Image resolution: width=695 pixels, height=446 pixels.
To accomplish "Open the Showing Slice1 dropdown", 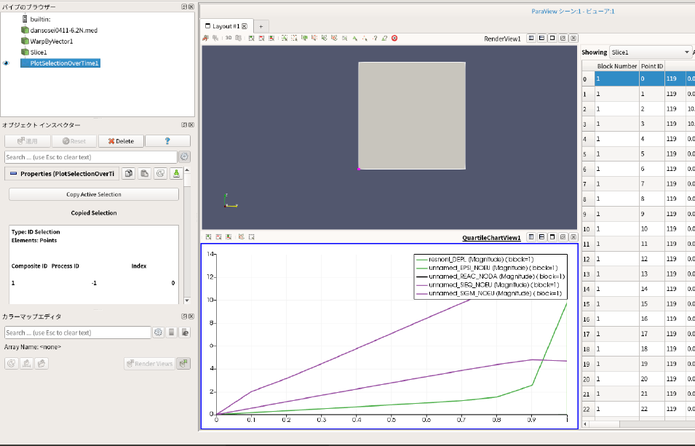I will coord(650,52).
